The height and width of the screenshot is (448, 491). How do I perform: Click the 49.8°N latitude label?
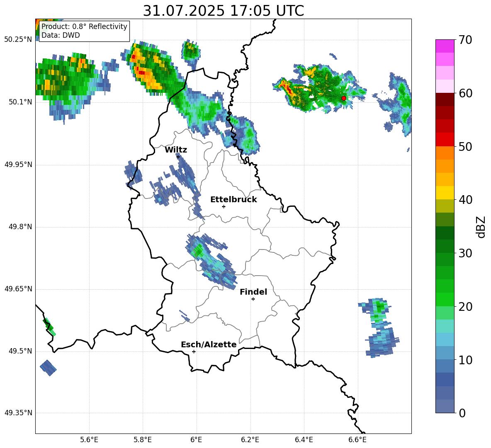tap(20, 227)
